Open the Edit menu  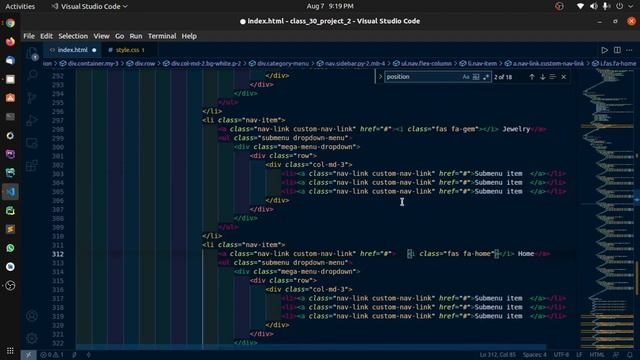coord(46,36)
